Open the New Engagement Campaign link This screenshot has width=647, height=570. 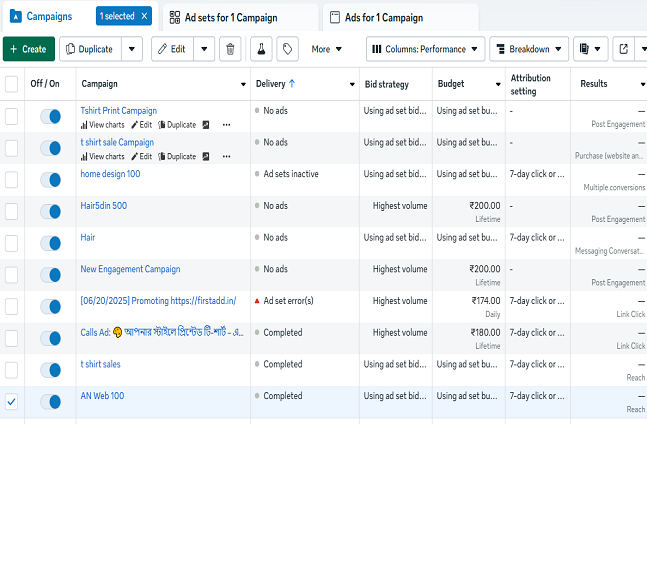[x=130, y=269]
